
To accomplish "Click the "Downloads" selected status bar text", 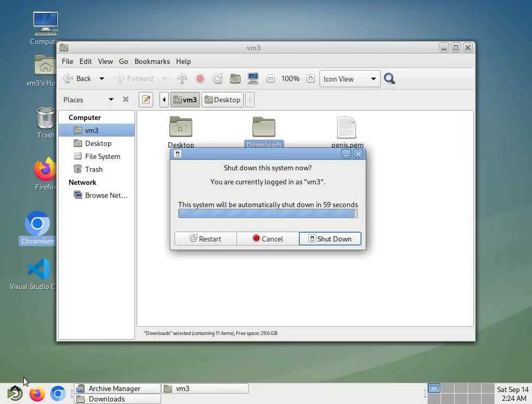I will (210, 333).
